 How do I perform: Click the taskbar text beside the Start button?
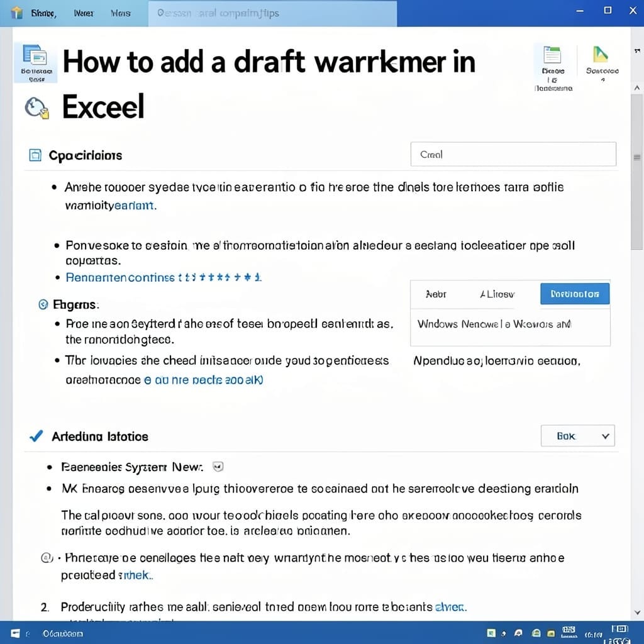[x=63, y=634]
